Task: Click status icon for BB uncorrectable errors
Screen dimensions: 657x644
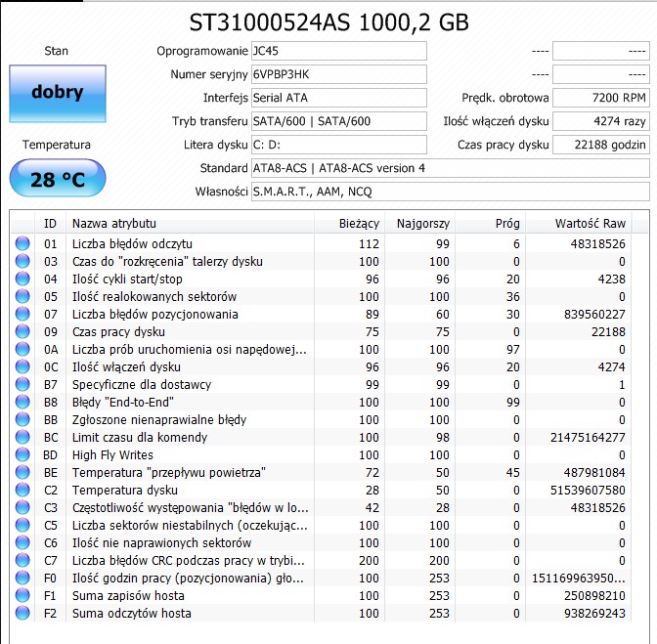Action: click(22, 419)
